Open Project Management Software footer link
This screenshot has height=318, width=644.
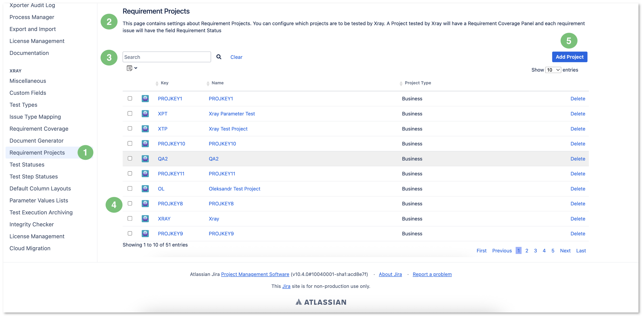[255, 274]
